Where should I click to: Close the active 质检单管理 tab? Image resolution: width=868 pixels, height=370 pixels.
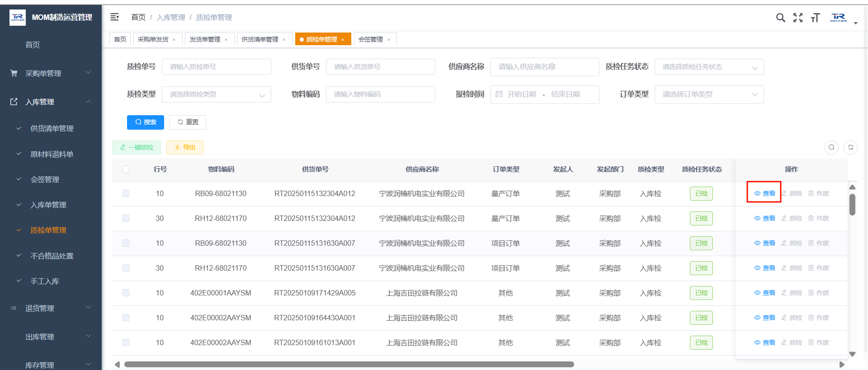click(343, 40)
